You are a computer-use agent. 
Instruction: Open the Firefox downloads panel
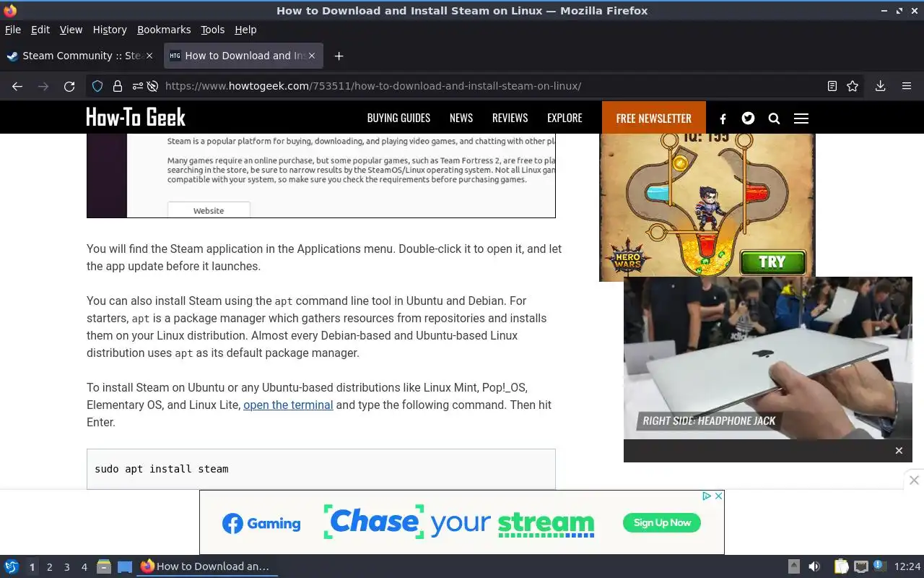(x=881, y=86)
